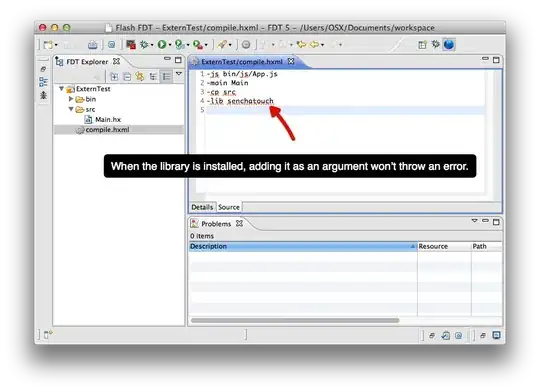This screenshot has height=392, width=540.
Task: Sort by the Description column header
Action: pyautogui.click(x=303, y=247)
